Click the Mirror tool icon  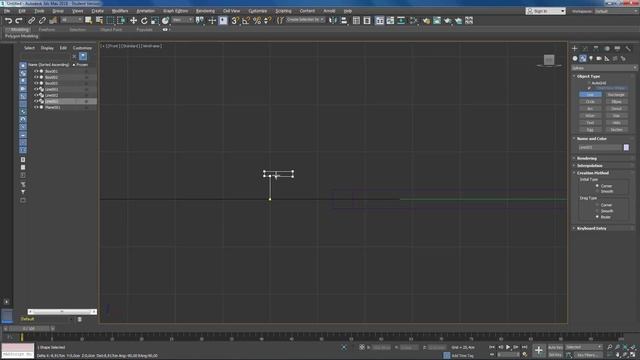tap(333, 20)
